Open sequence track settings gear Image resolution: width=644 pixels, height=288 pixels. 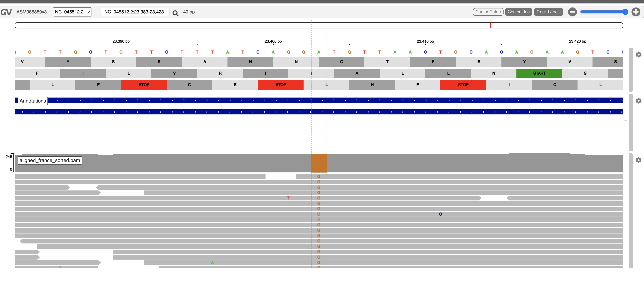coord(638,55)
